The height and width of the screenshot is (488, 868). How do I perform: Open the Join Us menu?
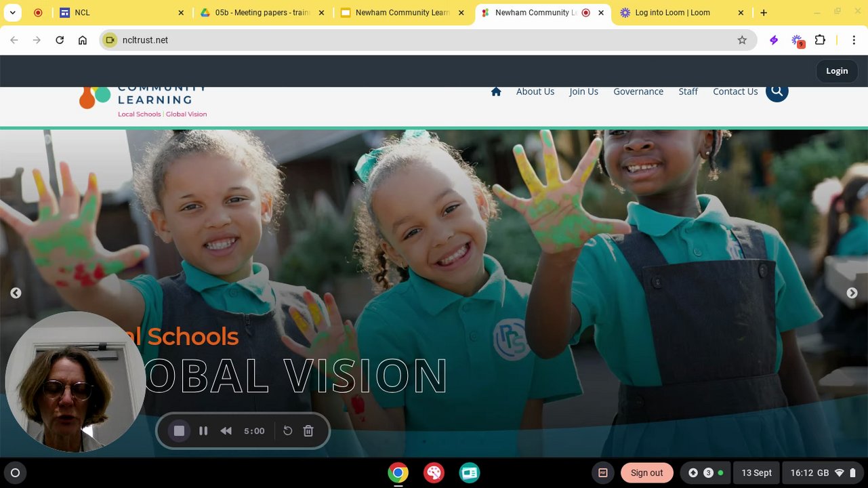coord(583,91)
